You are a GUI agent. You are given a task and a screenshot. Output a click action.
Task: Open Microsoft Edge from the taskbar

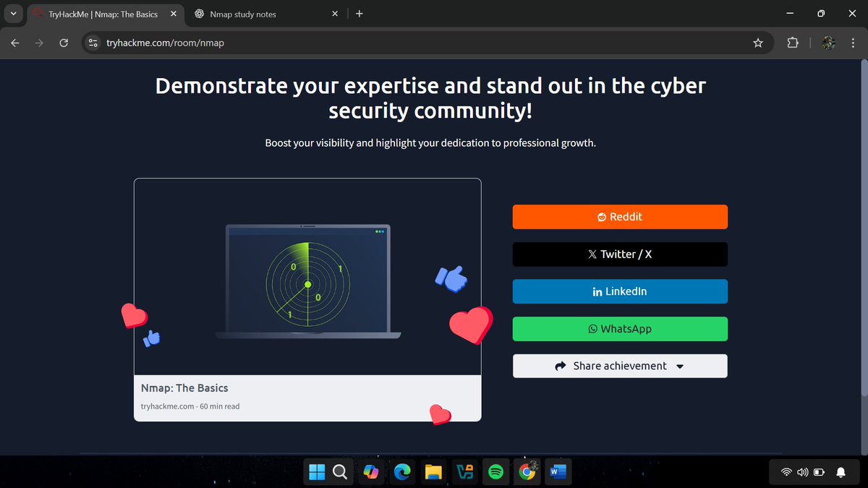tap(402, 472)
